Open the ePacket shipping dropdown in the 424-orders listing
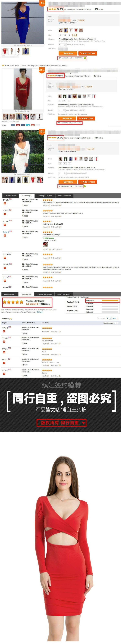 click(95, 168)
